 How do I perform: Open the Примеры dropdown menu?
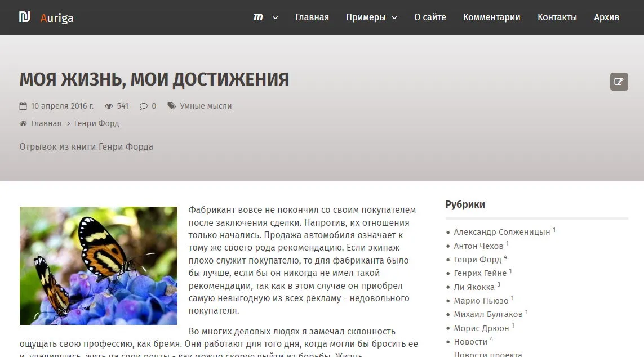[x=371, y=17]
